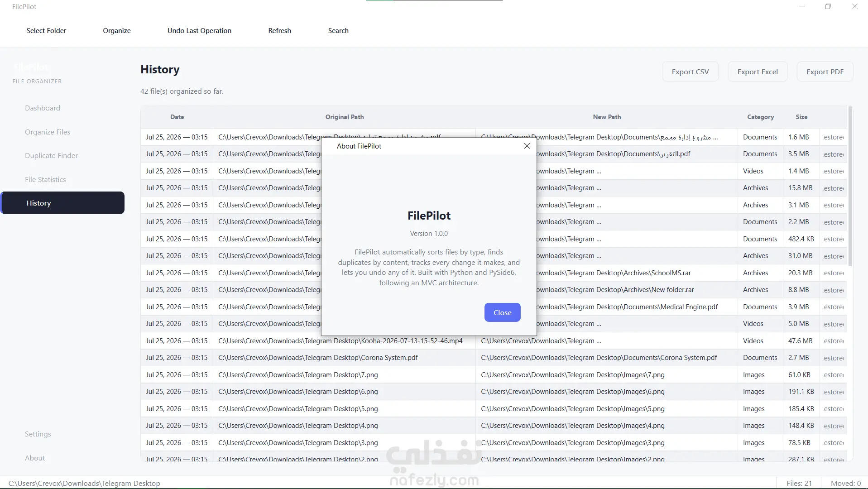Click the Category cell in the 2.7 MB row

click(x=760, y=358)
